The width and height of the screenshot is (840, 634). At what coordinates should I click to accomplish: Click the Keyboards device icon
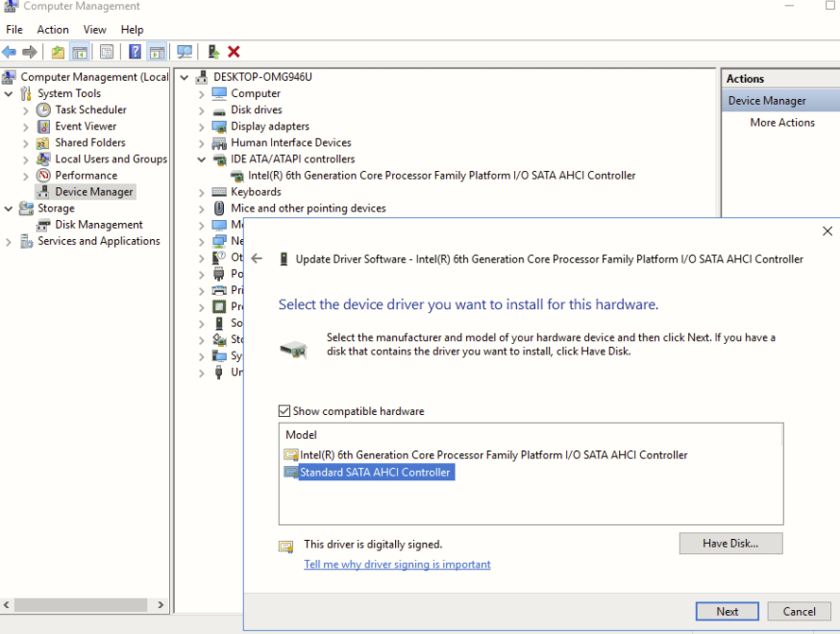(219, 192)
